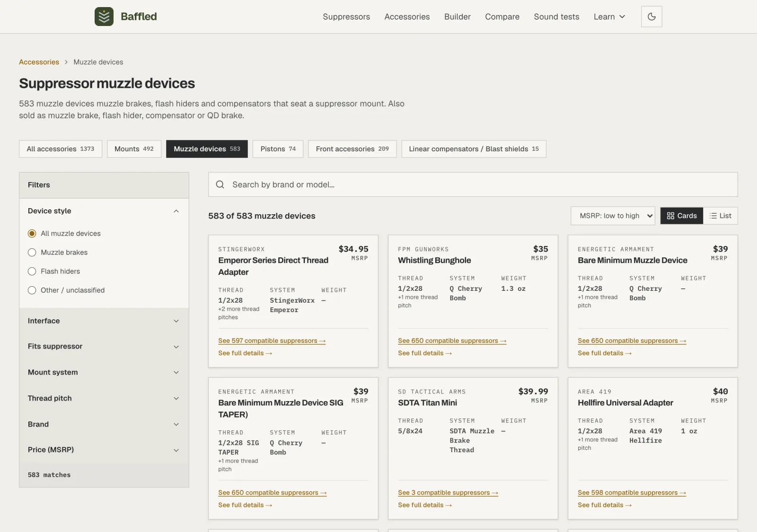Click the Accessories breadcrumb link
The width and height of the screenshot is (757, 532).
[39, 62]
